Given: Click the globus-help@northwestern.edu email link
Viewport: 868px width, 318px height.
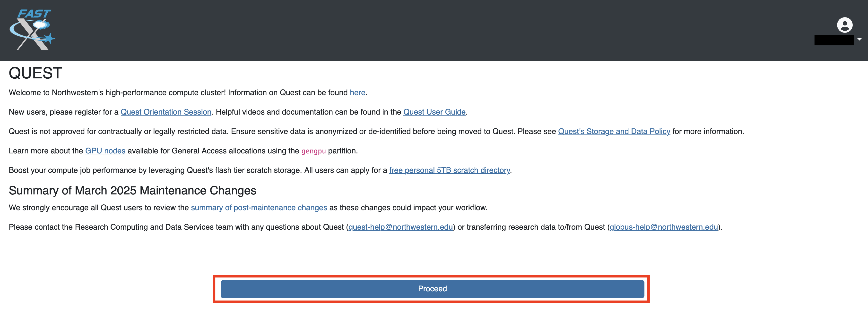Looking at the screenshot, I should click(663, 227).
